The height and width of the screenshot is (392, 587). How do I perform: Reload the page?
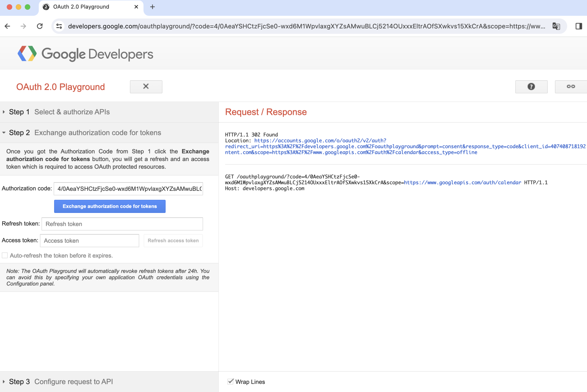coord(40,26)
